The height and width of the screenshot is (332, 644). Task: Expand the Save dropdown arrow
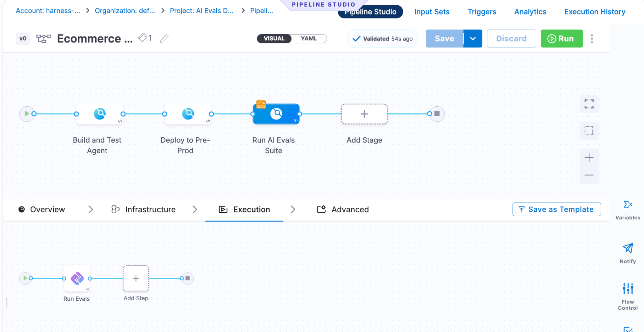(x=473, y=39)
